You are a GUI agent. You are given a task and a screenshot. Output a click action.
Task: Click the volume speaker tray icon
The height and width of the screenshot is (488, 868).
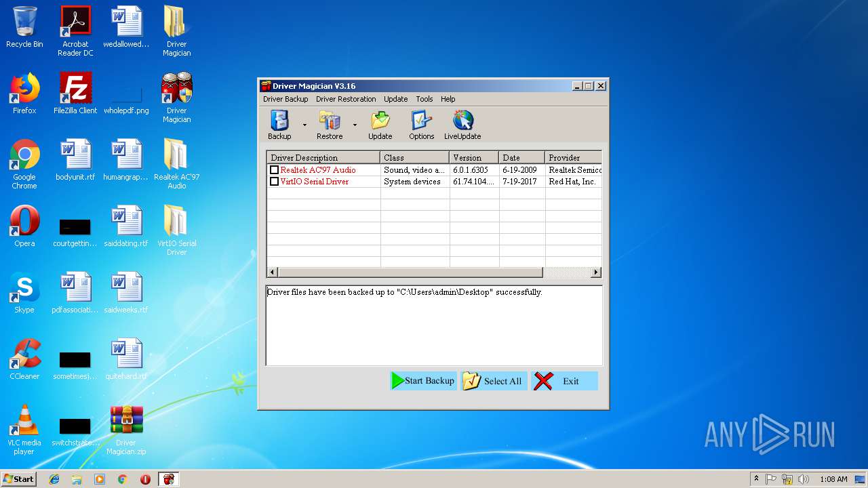coord(803,479)
